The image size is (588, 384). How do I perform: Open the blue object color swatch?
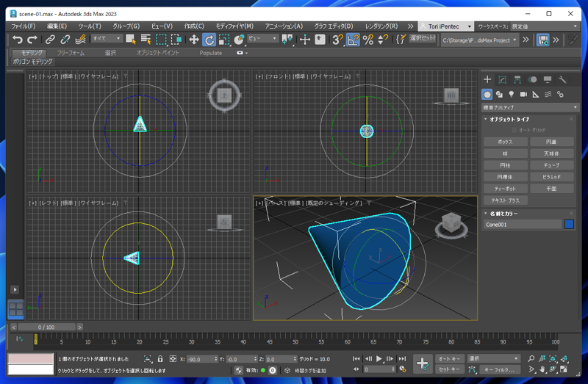(x=569, y=225)
